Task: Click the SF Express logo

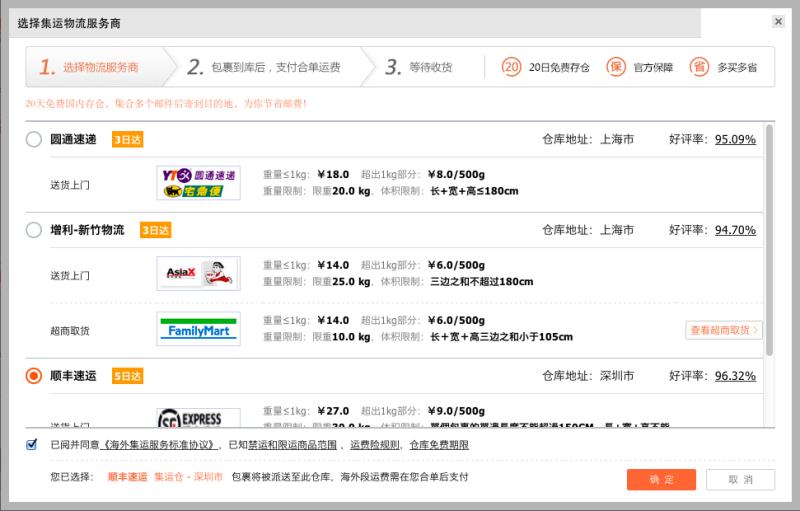Action: pyautogui.click(x=198, y=417)
